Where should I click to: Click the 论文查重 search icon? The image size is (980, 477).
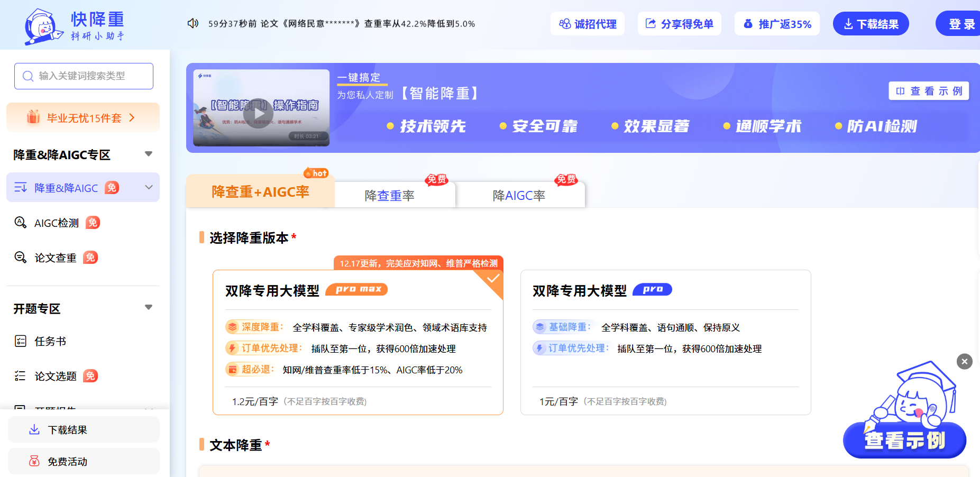point(20,258)
